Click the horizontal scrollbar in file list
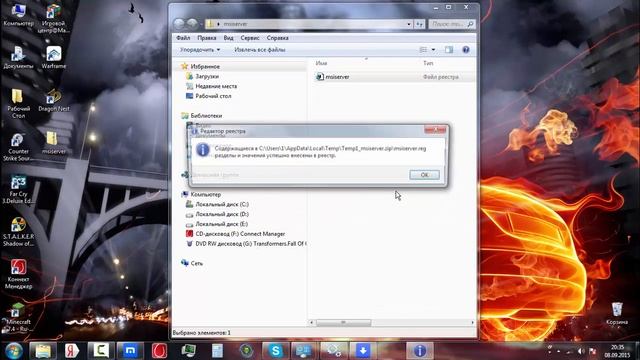The image size is (640, 360). (344, 322)
